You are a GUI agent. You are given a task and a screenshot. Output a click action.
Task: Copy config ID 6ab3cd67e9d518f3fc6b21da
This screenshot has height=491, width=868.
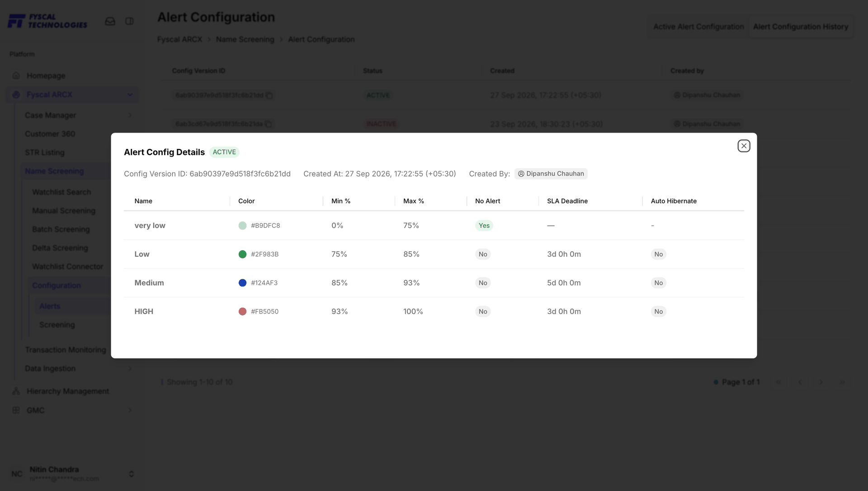coord(268,124)
